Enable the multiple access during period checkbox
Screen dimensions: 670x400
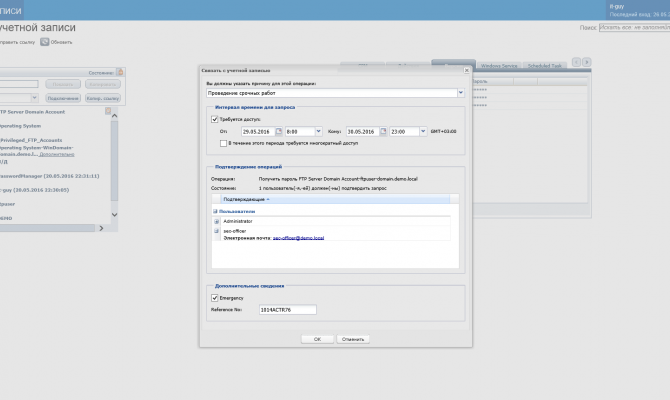coord(223,143)
